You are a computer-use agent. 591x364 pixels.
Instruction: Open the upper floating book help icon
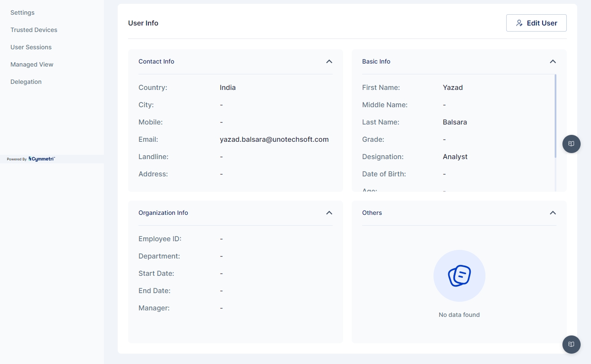571,144
